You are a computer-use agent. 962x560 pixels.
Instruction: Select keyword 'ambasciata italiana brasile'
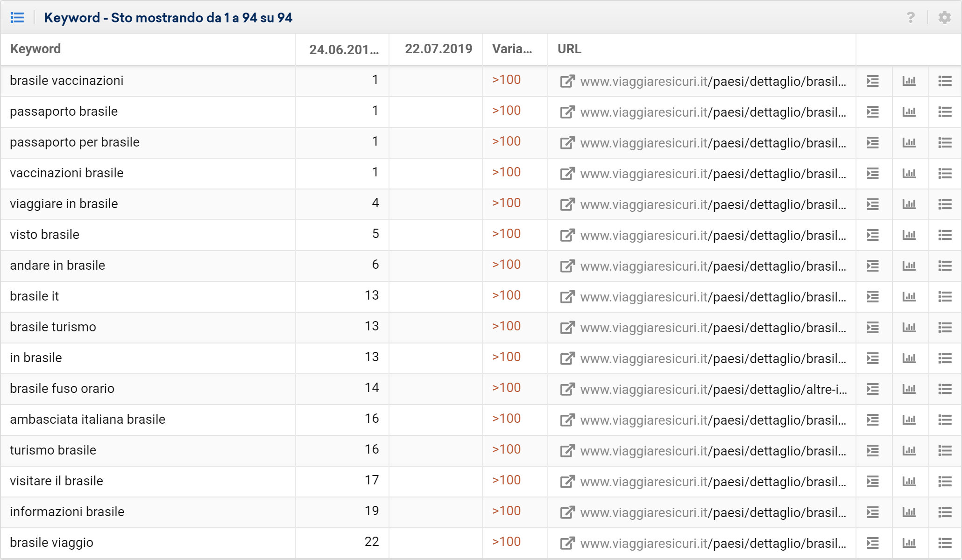(x=88, y=420)
